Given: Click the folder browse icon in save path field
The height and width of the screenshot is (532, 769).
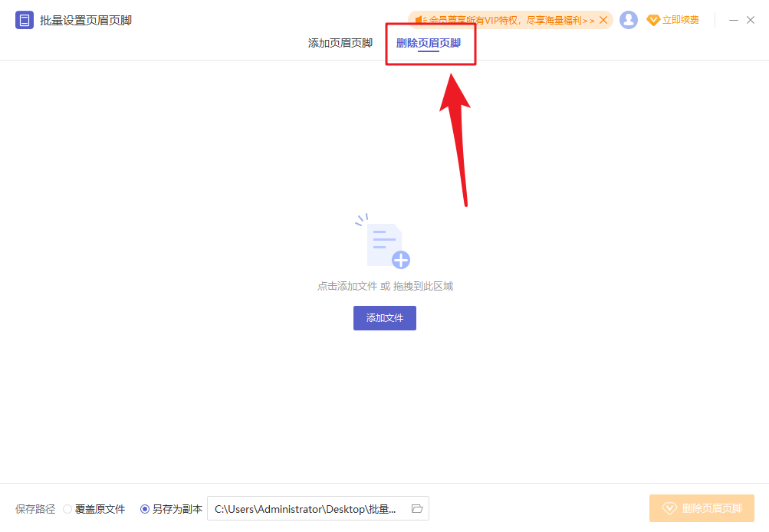Looking at the screenshot, I should (416, 508).
